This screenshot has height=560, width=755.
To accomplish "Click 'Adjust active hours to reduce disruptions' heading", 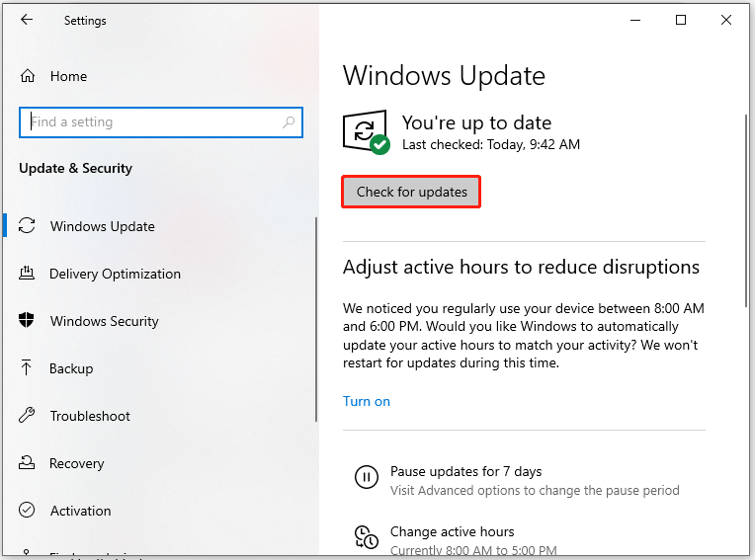I will (x=521, y=267).
